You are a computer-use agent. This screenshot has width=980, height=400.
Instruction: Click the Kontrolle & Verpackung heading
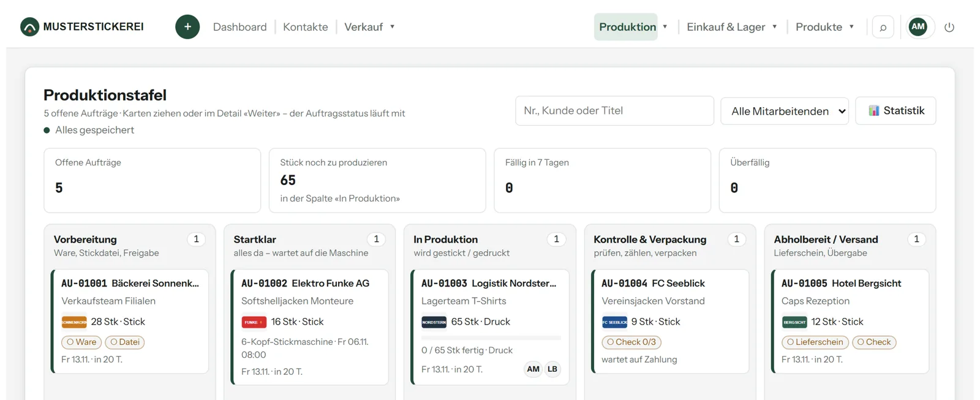click(x=650, y=240)
